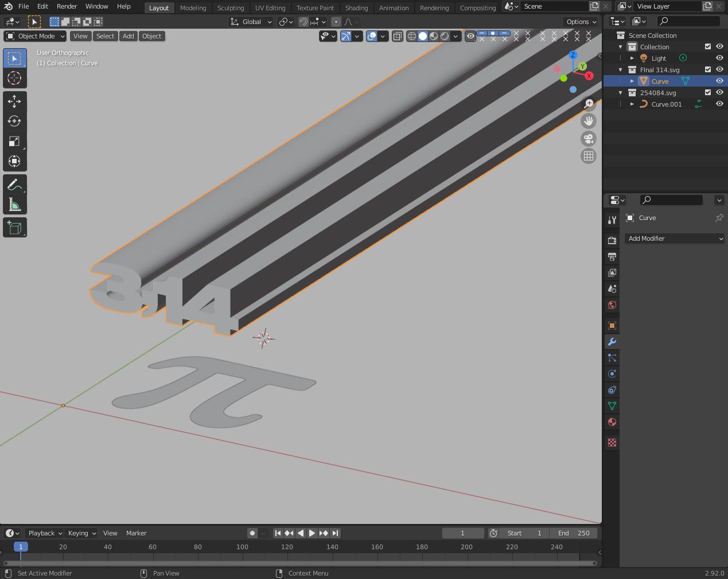Screen dimensions: 728x579
Task: Select the Annotate tool
Action: click(14, 185)
